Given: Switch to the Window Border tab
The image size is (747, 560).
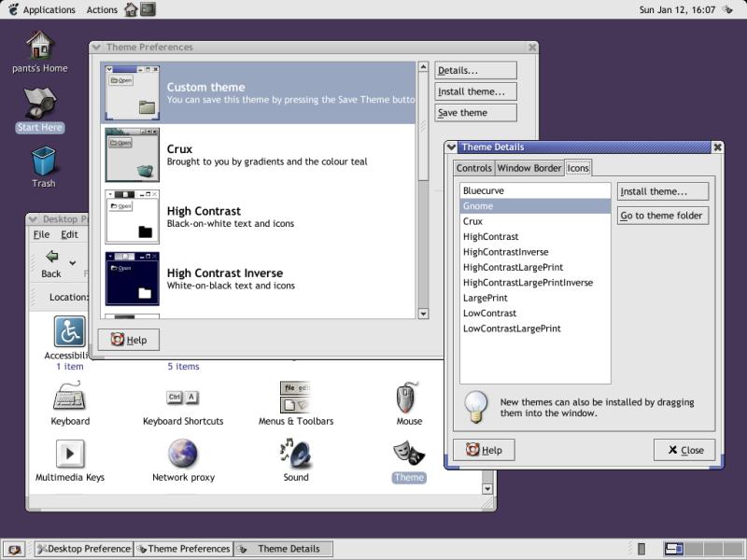Looking at the screenshot, I should click(529, 168).
